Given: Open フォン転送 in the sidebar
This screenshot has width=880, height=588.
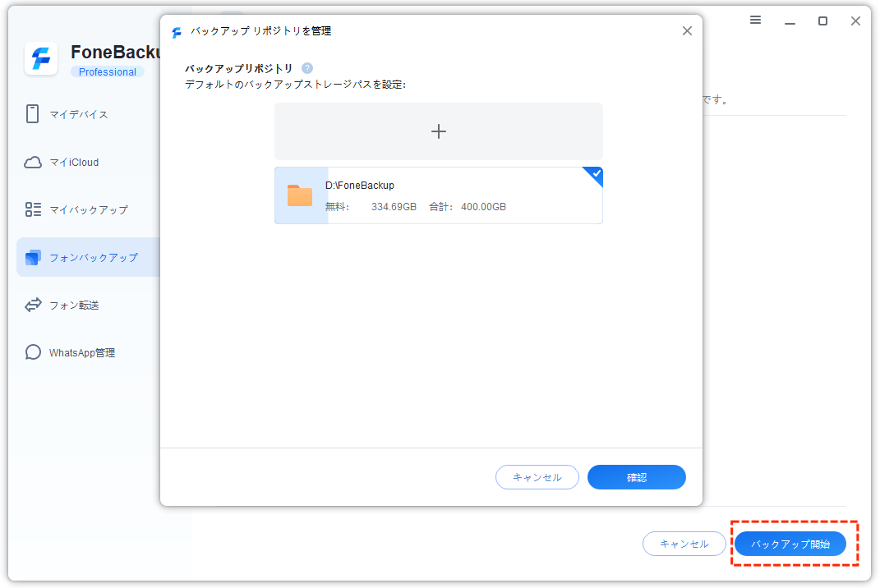Looking at the screenshot, I should (x=74, y=305).
